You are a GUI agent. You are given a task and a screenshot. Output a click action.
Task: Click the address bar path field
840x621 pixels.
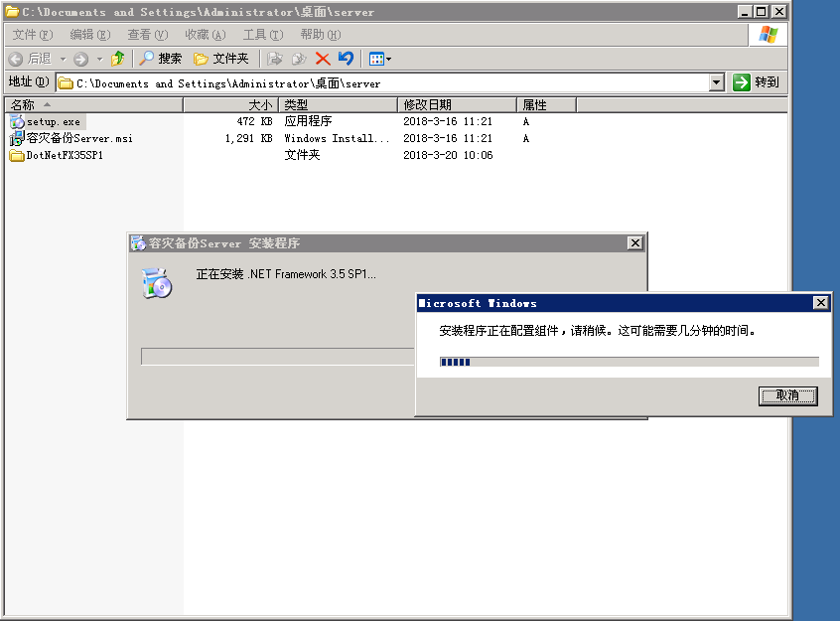[x=387, y=83]
